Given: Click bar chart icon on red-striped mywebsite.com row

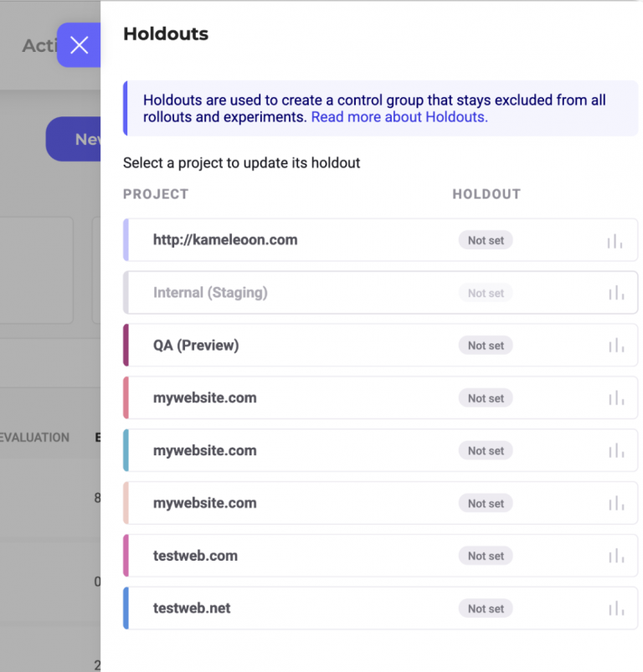Looking at the screenshot, I should pyautogui.click(x=615, y=398).
